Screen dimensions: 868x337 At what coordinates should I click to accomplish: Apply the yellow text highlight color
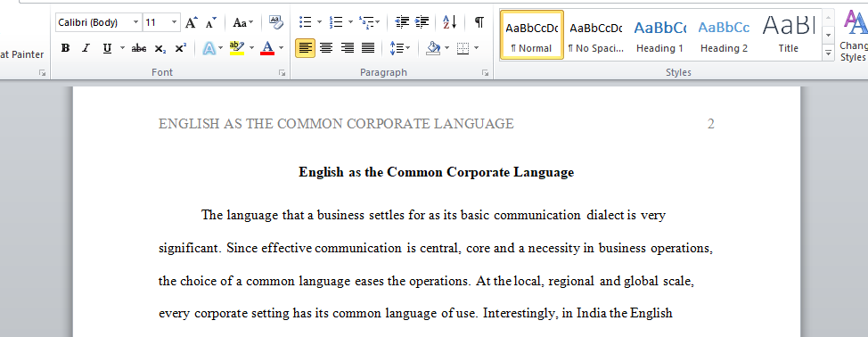pos(237,48)
